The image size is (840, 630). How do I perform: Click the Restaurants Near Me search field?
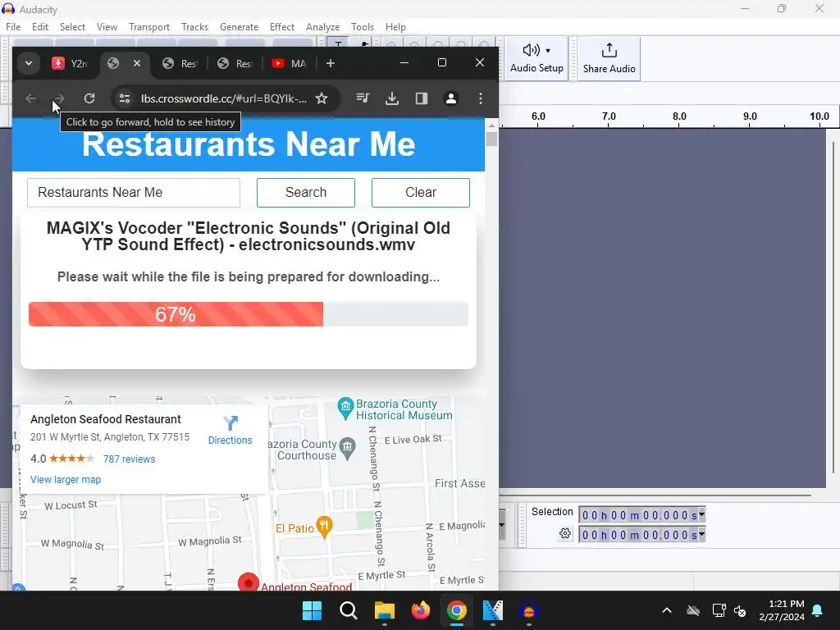coord(134,192)
